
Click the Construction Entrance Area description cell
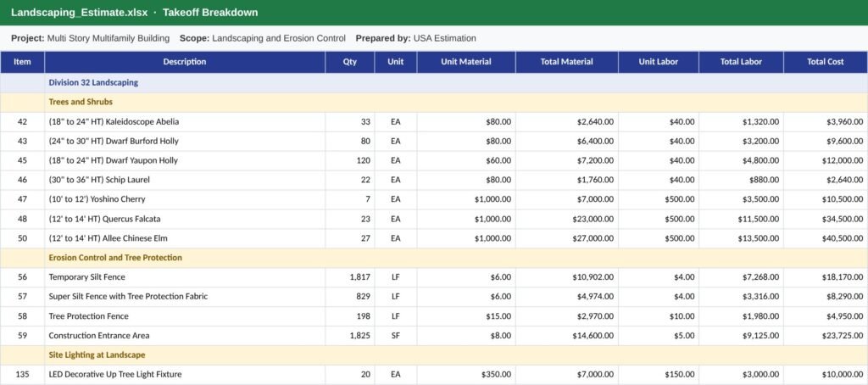pos(185,335)
